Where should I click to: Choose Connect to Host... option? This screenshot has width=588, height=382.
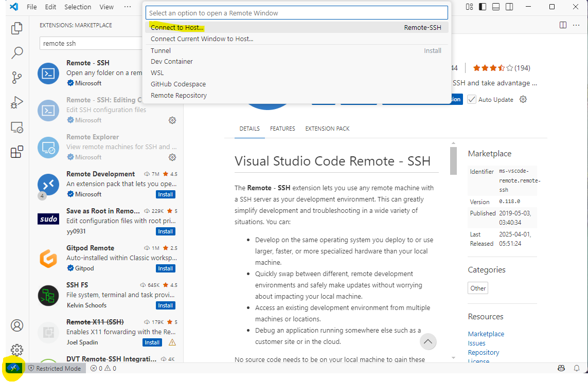[x=297, y=27]
